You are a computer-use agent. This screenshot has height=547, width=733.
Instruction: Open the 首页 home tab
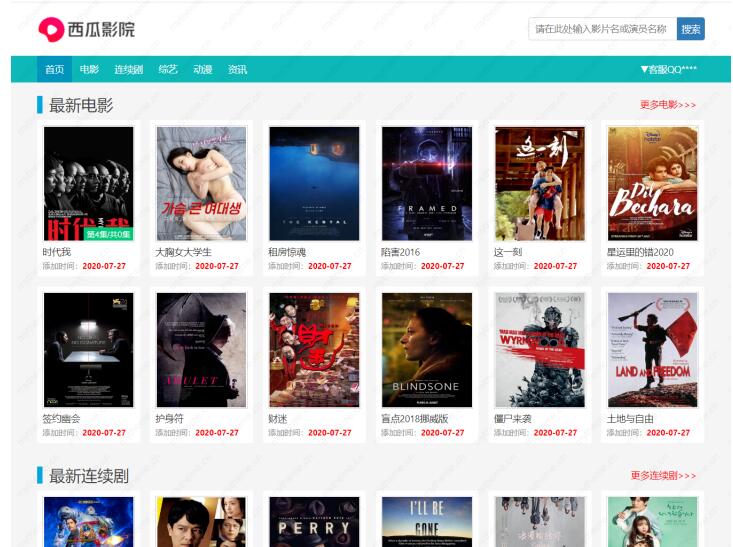pos(54,70)
